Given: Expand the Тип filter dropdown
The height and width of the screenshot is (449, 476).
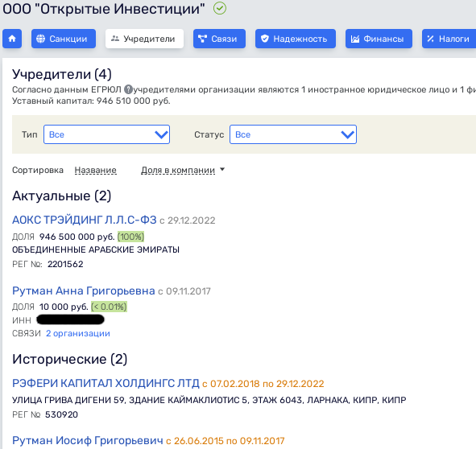Looking at the screenshot, I should [106, 134].
